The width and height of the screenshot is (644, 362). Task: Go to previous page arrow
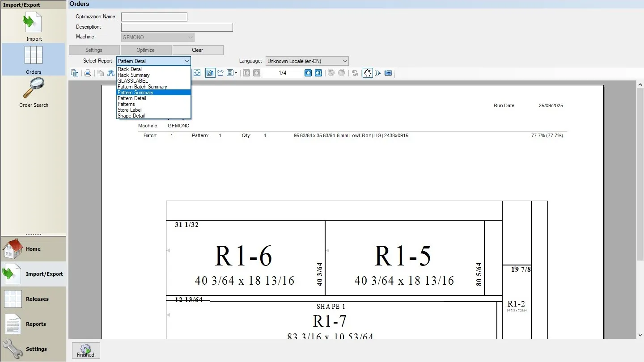pyautogui.click(x=257, y=73)
